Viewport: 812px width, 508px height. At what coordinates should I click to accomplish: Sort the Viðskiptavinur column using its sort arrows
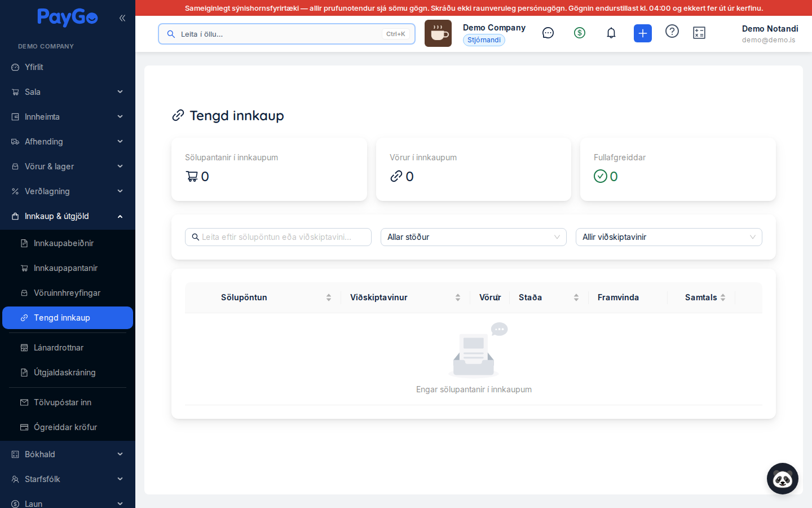pyautogui.click(x=458, y=297)
